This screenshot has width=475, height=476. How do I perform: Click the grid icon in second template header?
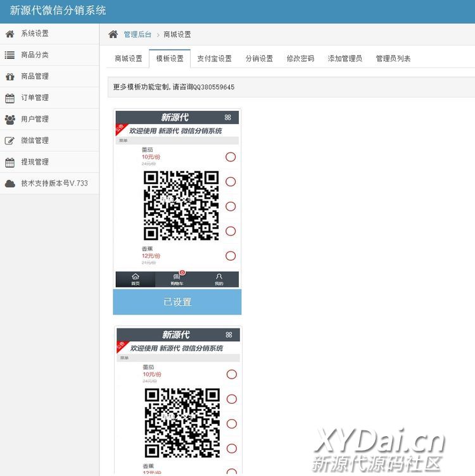[x=229, y=335]
